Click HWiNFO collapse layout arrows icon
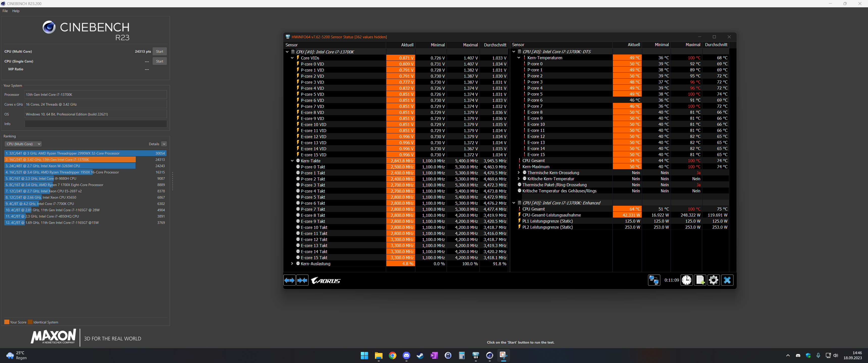 point(302,280)
